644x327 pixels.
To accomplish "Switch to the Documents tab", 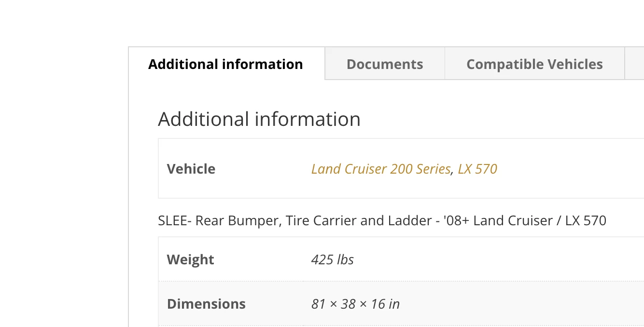I will pos(385,64).
